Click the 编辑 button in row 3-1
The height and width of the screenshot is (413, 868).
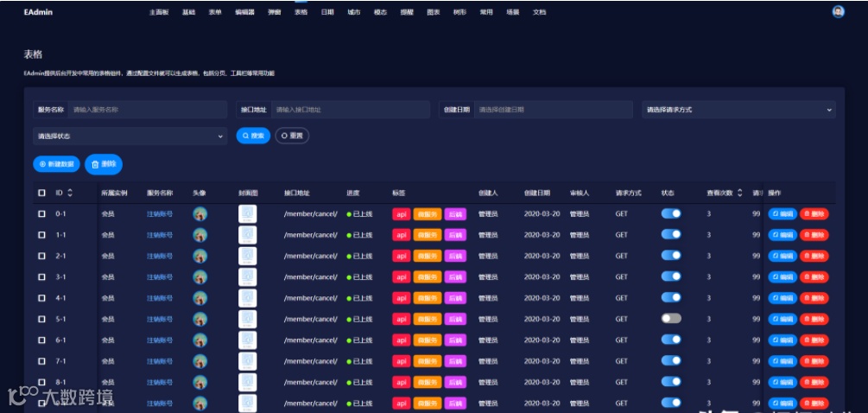(x=782, y=276)
